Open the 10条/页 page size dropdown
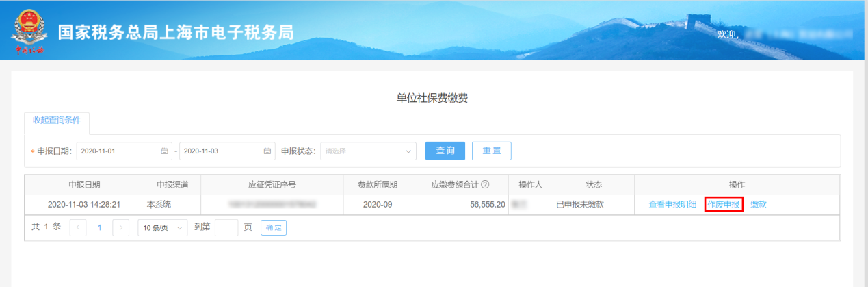The height and width of the screenshot is (287, 868). pyautogui.click(x=163, y=227)
